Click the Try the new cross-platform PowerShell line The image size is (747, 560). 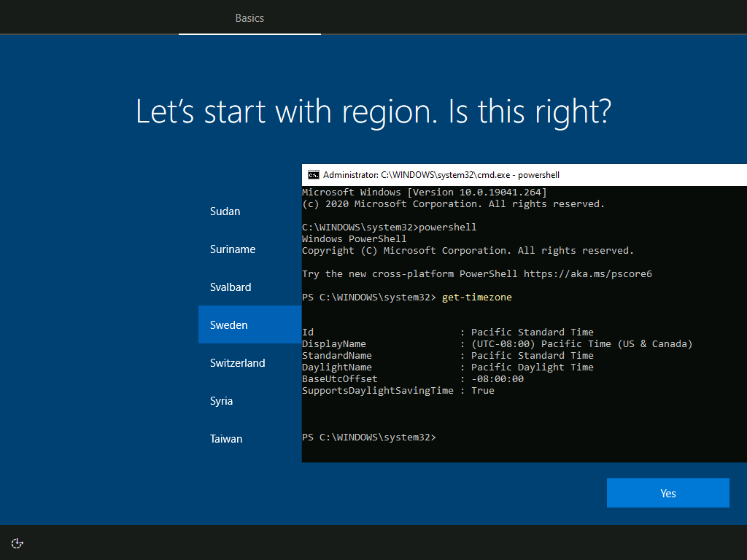pyautogui.click(x=477, y=274)
